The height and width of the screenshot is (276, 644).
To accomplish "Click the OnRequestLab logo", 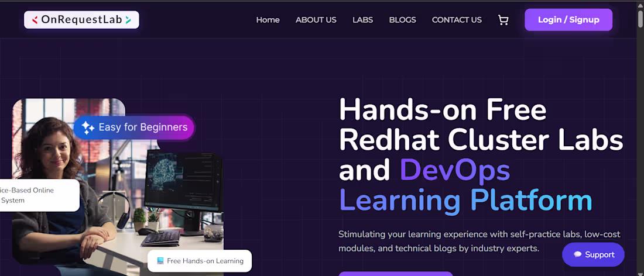I will [82, 20].
